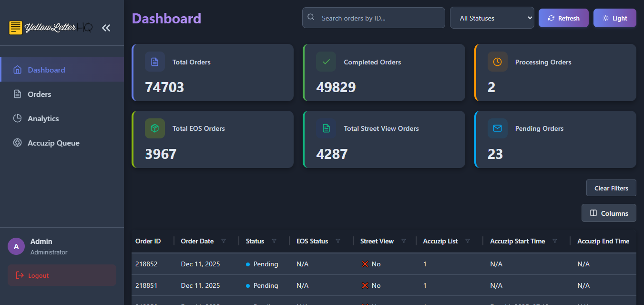Viewport: 644px width, 305px height.
Task: Open the All Statuses dropdown
Action: (491, 18)
